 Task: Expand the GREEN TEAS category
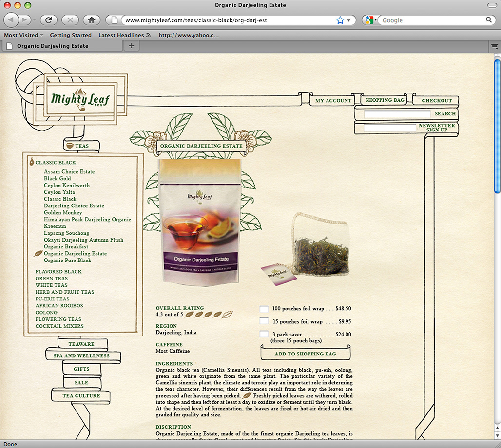point(52,278)
